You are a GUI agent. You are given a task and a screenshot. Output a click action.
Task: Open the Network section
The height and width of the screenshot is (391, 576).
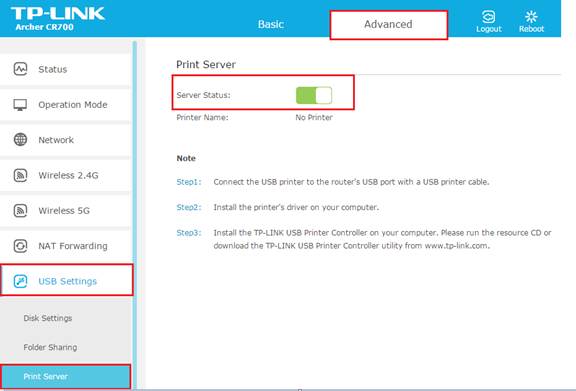65,140
